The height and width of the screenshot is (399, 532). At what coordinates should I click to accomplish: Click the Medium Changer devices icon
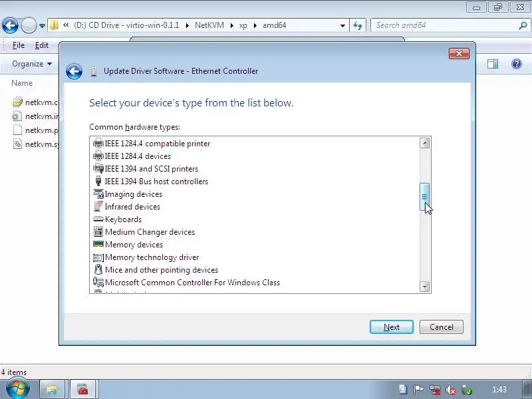[98, 231]
